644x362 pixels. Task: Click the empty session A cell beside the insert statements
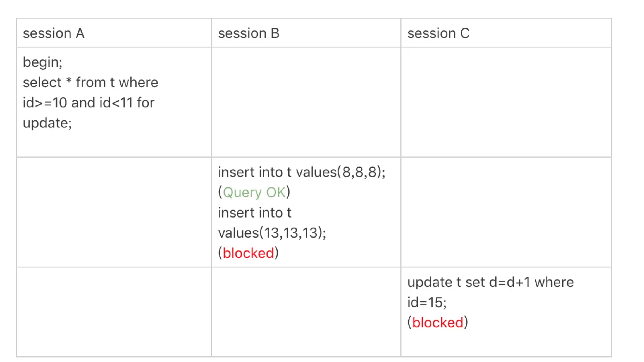pos(114,212)
